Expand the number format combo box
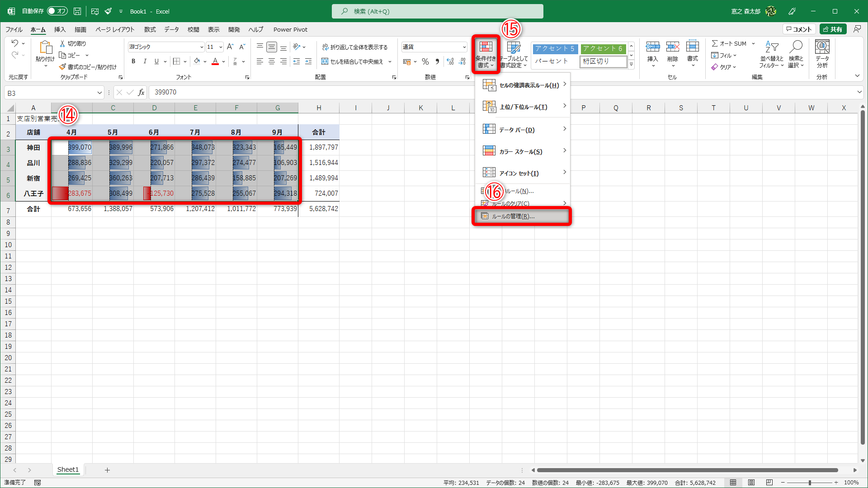Viewport: 868px width, 488px height. click(x=464, y=47)
